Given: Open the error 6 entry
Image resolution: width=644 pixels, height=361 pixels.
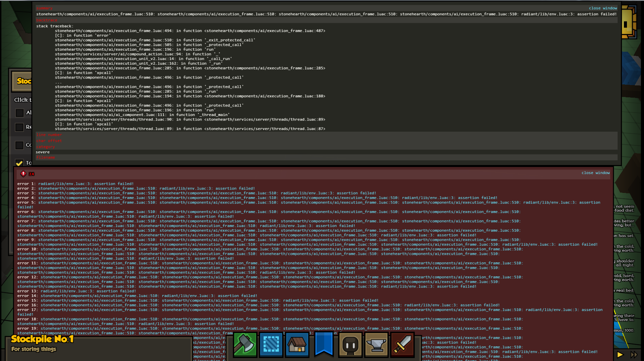Looking at the screenshot, I should [x=269, y=214].
